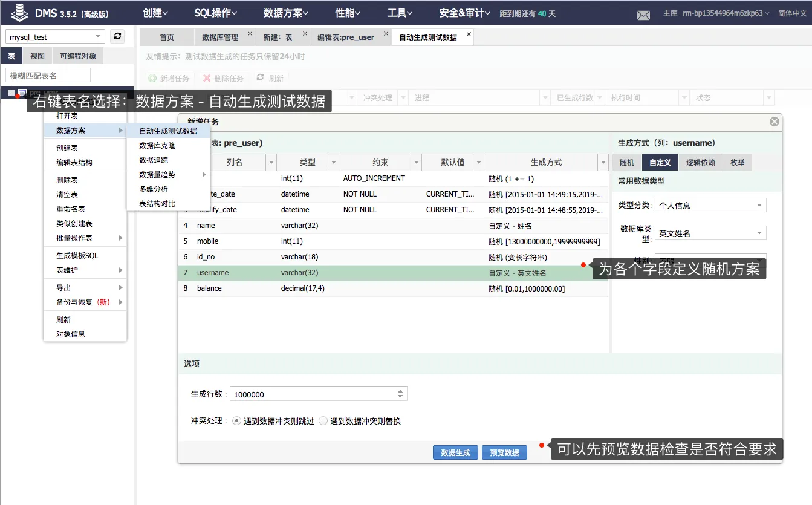Close the 新建：表 tab
This screenshot has width=812, height=505.
tap(304, 34)
